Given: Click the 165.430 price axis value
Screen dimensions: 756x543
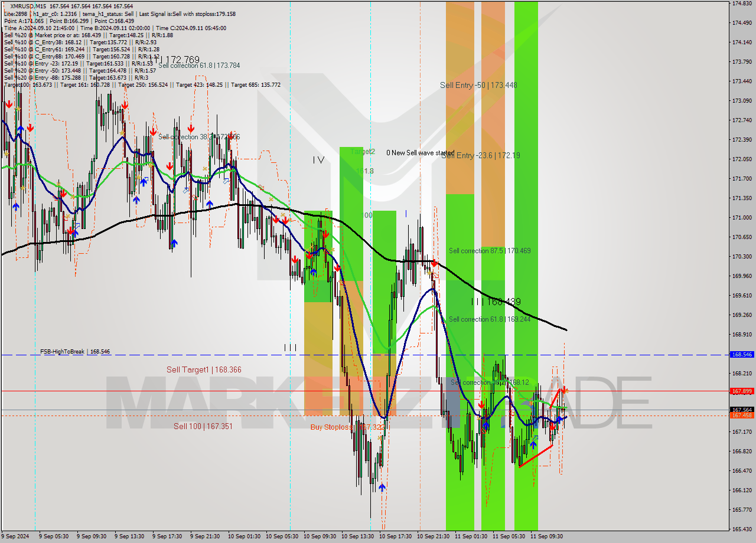Looking at the screenshot, I should pos(742,529).
